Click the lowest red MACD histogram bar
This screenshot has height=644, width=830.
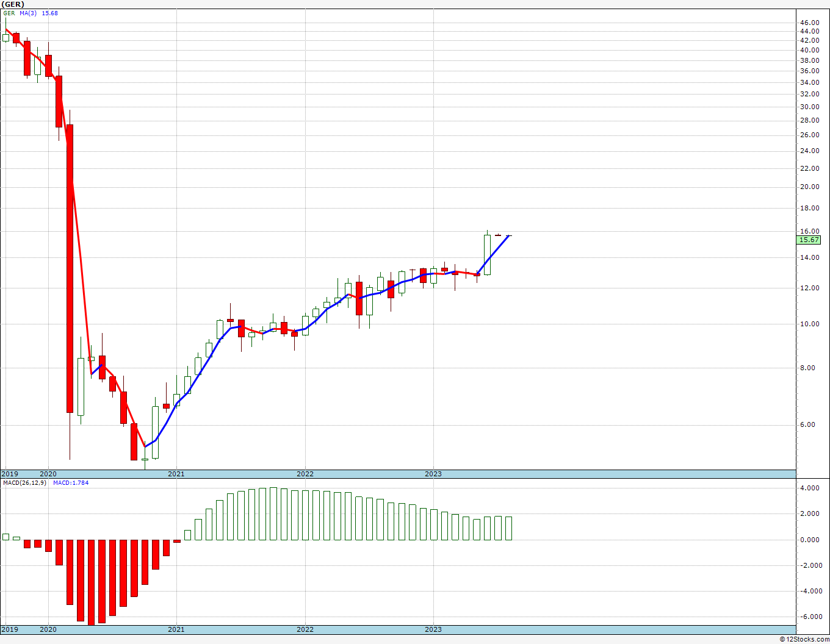92,582
